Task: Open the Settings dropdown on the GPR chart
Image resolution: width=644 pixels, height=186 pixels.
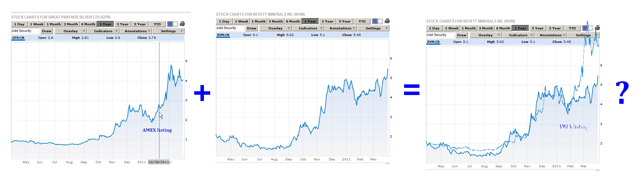Action: (x=168, y=31)
